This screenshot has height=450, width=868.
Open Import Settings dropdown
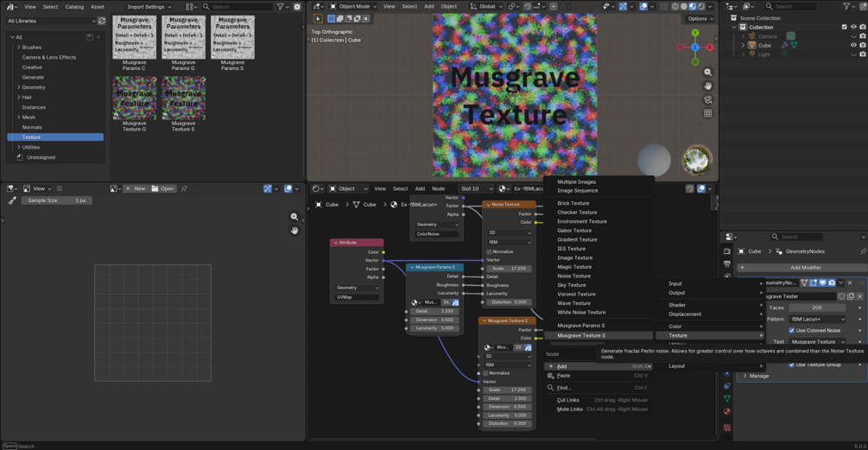(149, 7)
